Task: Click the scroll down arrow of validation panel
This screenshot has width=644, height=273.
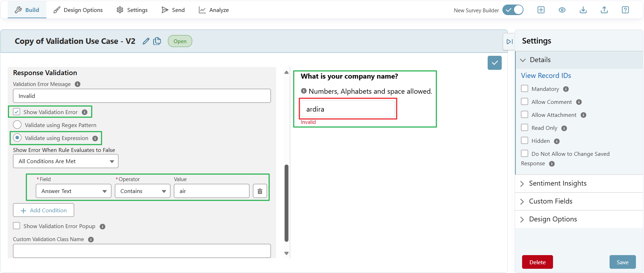Action: click(x=286, y=253)
